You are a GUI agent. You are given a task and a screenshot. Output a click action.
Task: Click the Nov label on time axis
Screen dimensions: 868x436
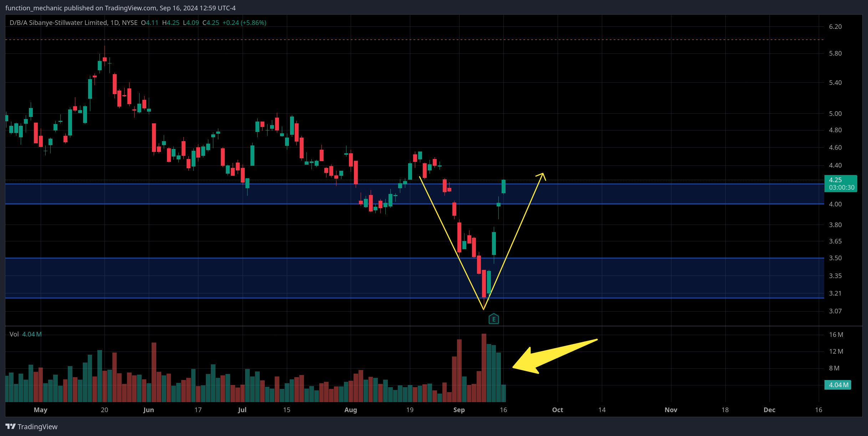[671, 410]
